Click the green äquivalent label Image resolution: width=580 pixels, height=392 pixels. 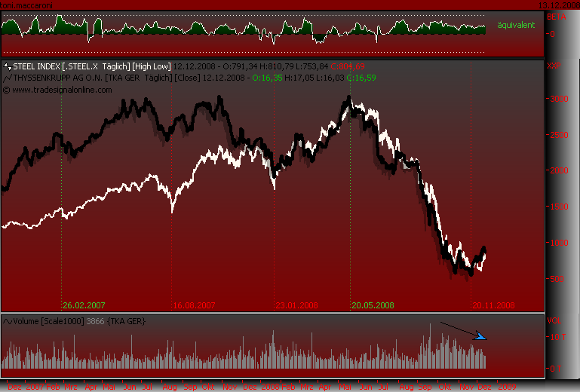(x=516, y=25)
